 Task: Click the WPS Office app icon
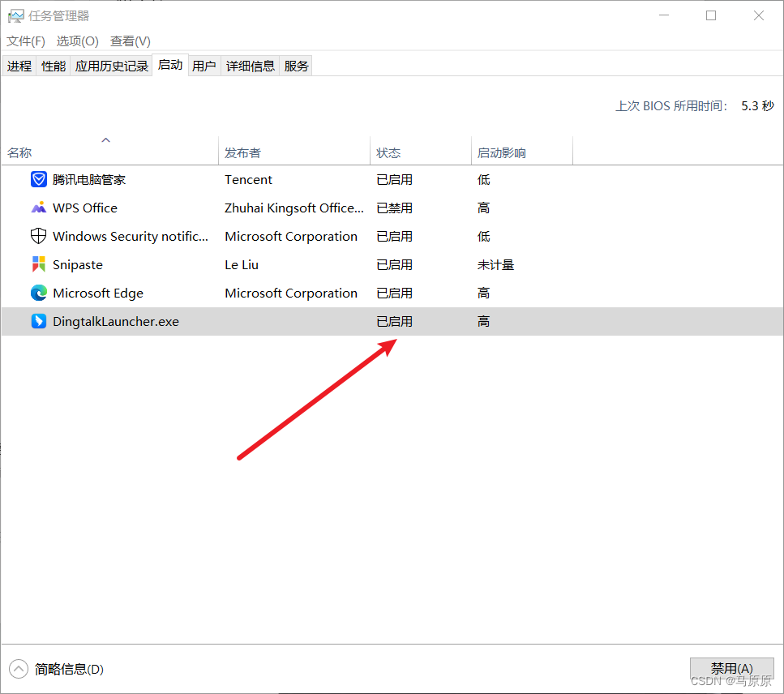pos(38,208)
